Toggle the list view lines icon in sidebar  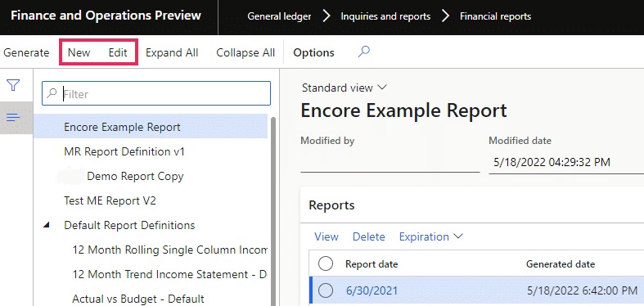13,118
